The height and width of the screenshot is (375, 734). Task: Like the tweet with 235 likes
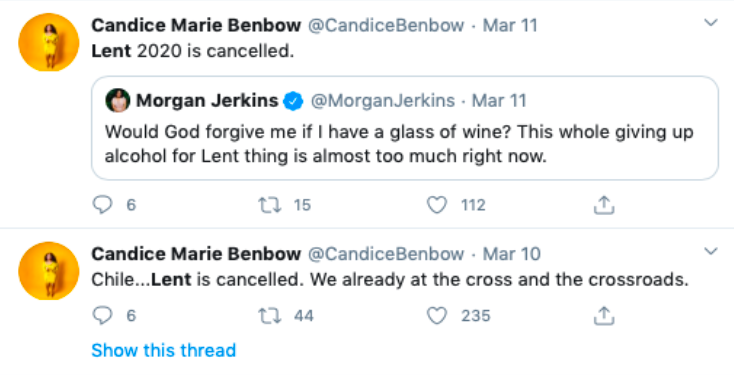(437, 316)
